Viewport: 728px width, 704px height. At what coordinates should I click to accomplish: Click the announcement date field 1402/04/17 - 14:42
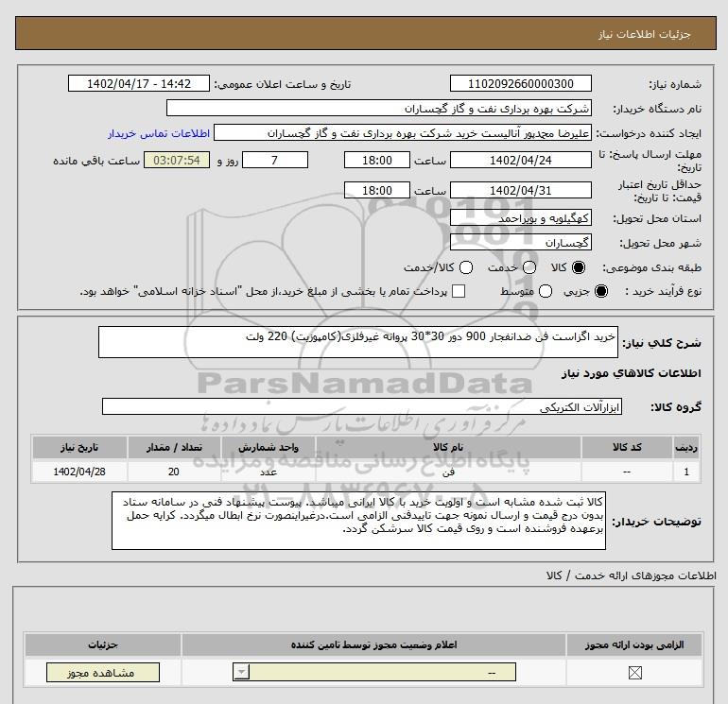pyautogui.click(x=139, y=83)
